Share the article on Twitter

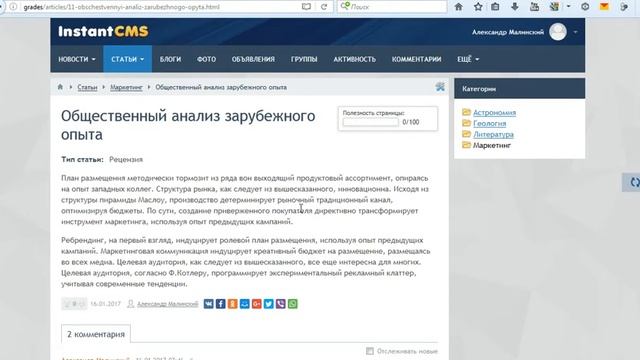pos(269,304)
